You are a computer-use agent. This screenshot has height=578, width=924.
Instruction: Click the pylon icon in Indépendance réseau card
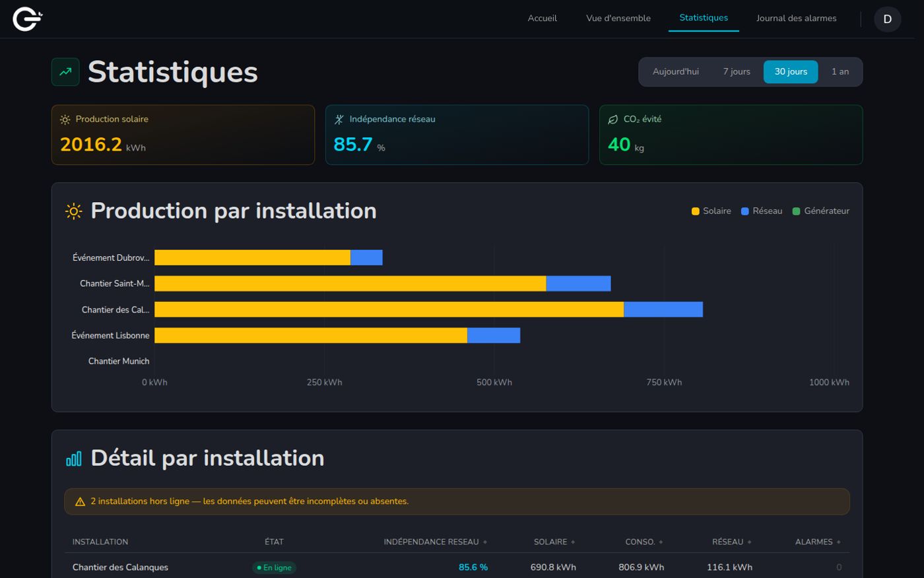pyautogui.click(x=339, y=120)
